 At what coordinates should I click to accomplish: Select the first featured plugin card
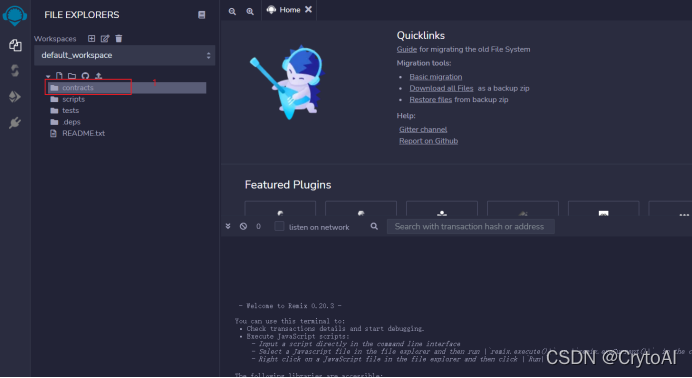pyautogui.click(x=280, y=209)
